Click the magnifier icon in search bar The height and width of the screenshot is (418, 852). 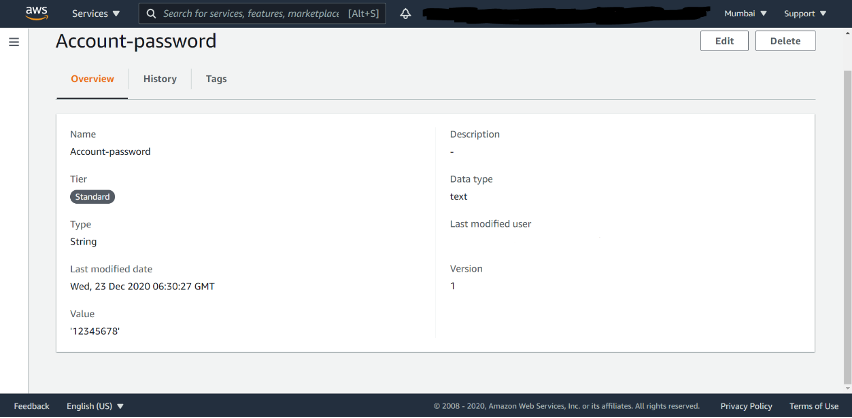pyautogui.click(x=150, y=14)
